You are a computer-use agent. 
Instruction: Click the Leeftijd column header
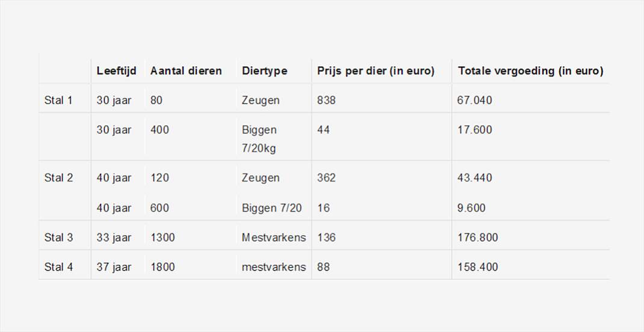coord(117,71)
